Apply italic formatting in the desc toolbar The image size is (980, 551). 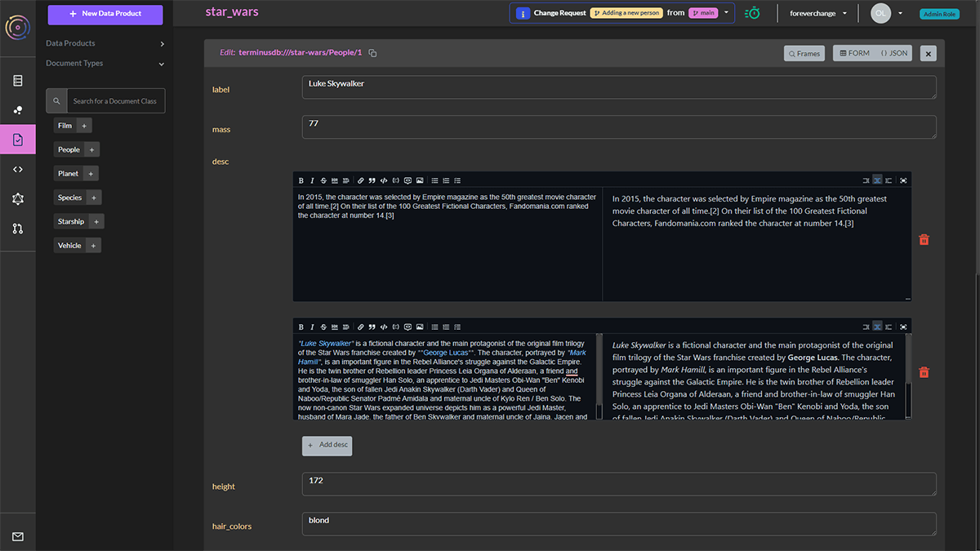click(x=312, y=180)
